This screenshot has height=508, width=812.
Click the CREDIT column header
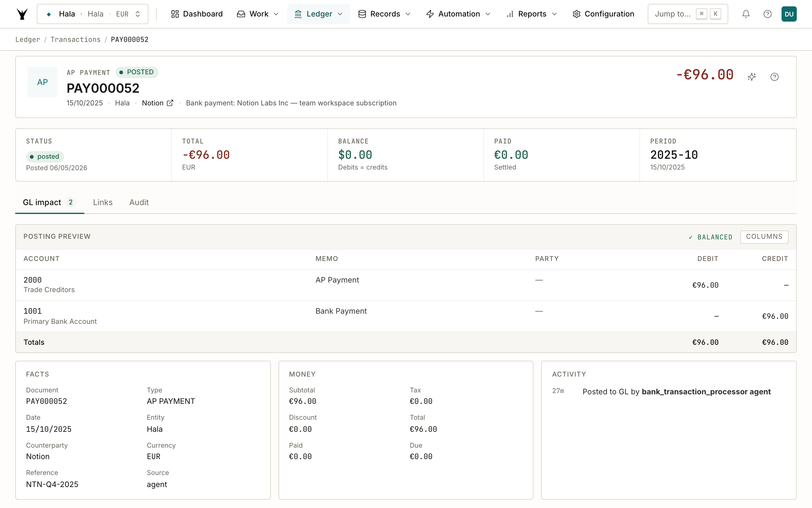(x=775, y=259)
